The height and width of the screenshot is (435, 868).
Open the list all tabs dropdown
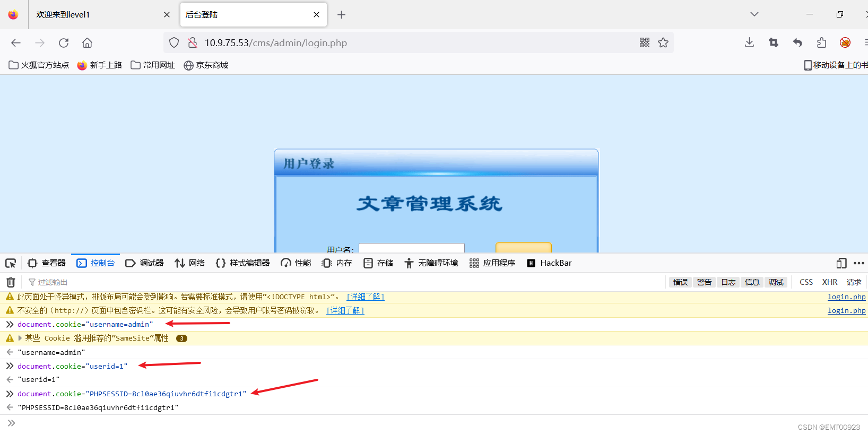click(754, 14)
